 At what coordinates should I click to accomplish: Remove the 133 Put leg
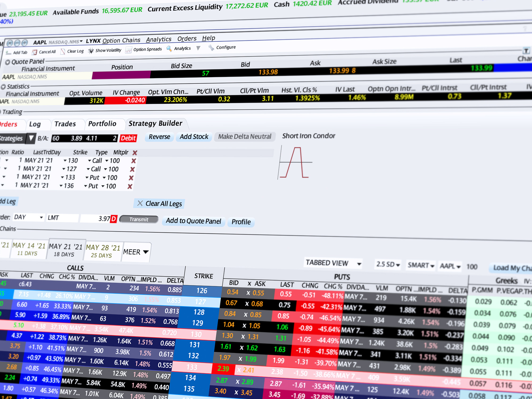click(x=131, y=178)
